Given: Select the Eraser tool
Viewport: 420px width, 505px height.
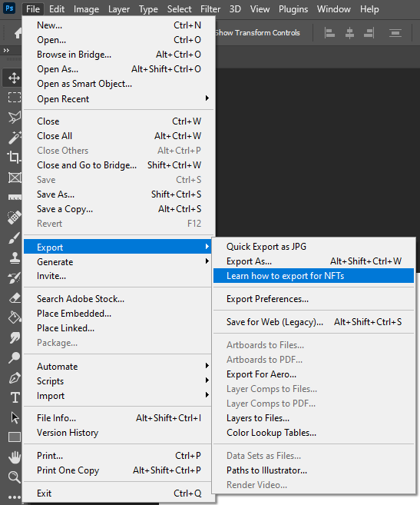Looking at the screenshot, I should click(x=14, y=298).
